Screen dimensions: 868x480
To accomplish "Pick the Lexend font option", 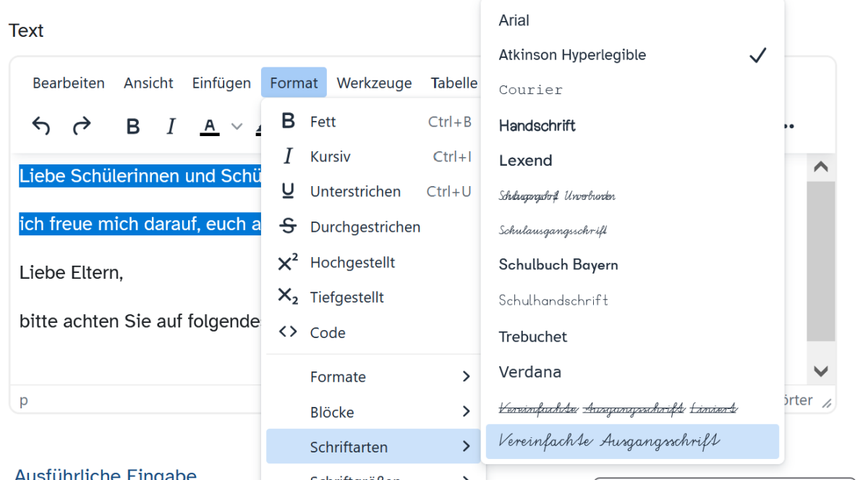I will (x=525, y=161).
